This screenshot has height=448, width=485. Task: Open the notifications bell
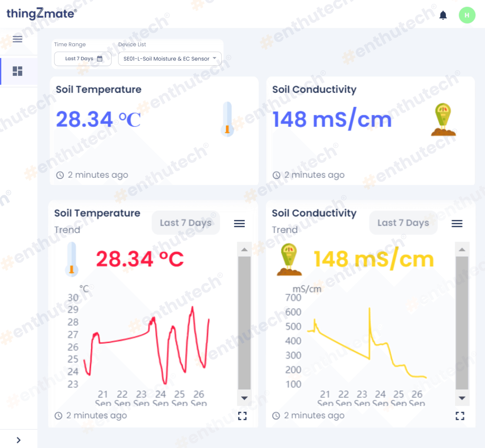point(443,15)
